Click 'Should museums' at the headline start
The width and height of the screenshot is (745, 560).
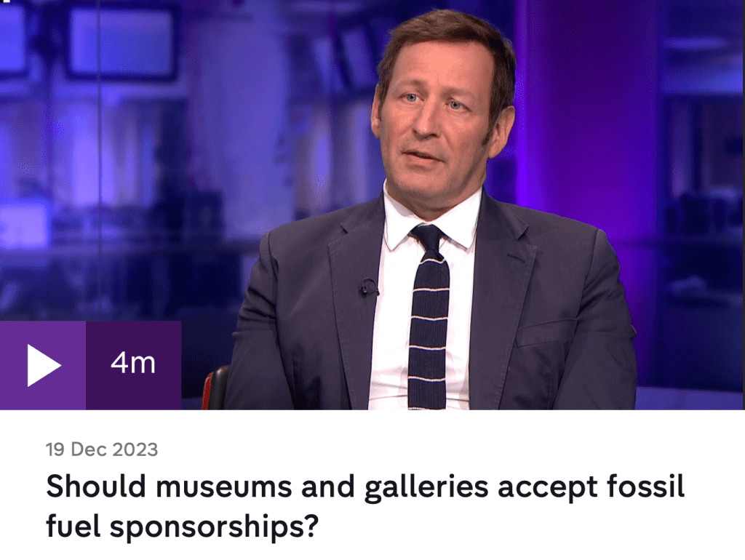pos(169,487)
